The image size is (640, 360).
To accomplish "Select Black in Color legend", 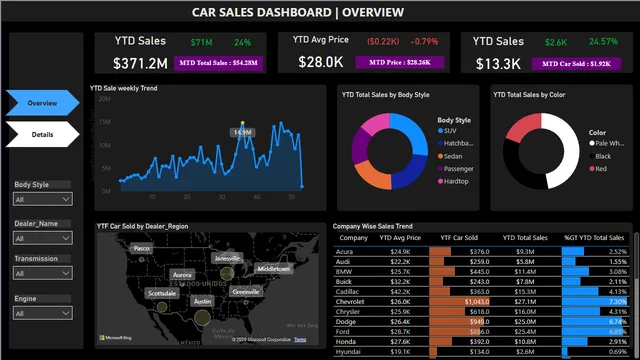I will tap(600, 156).
